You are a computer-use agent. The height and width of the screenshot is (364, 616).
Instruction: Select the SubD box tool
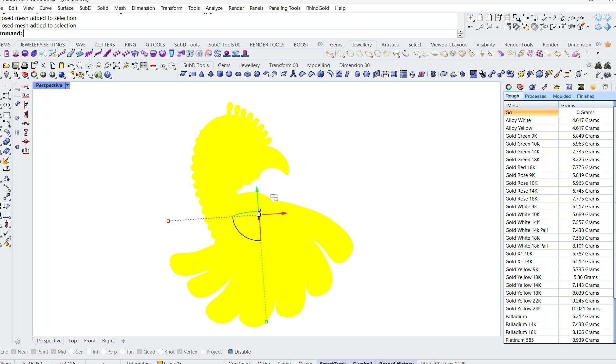click(256, 74)
